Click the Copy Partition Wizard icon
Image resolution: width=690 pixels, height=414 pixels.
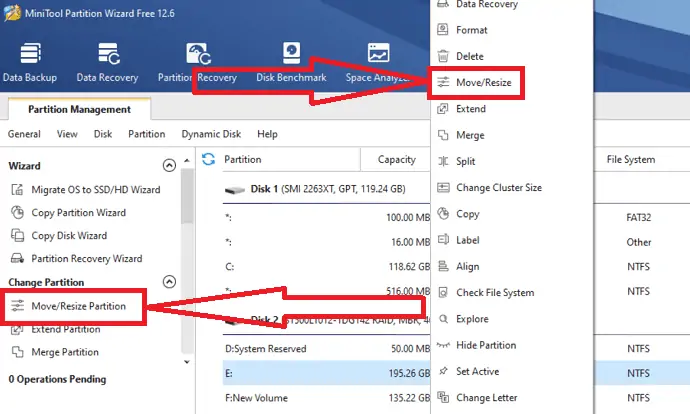point(17,212)
